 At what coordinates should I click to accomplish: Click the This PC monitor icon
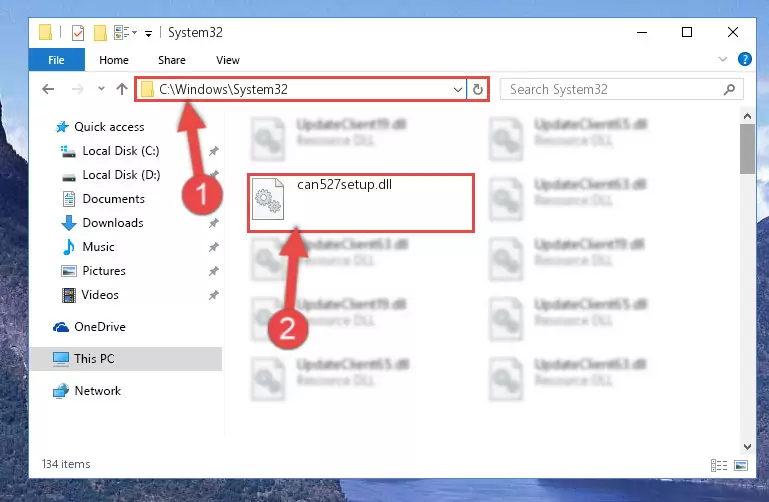coord(61,359)
